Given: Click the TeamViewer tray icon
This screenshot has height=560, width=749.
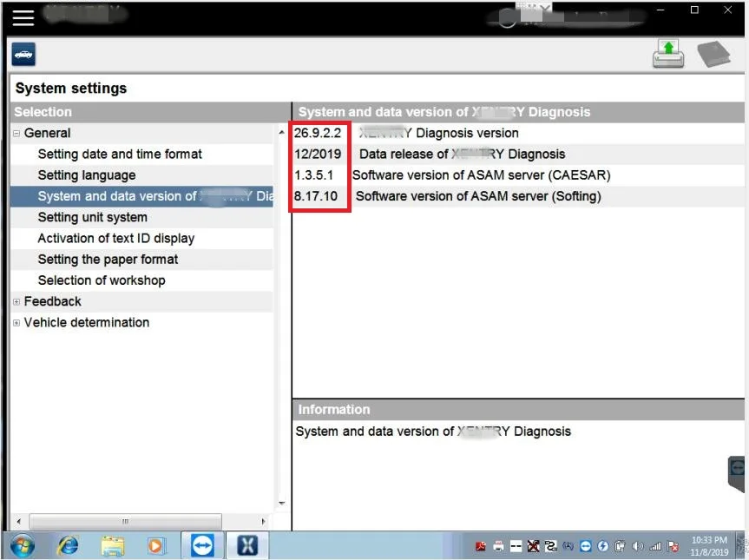Looking at the screenshot, I should coord(586,546).
